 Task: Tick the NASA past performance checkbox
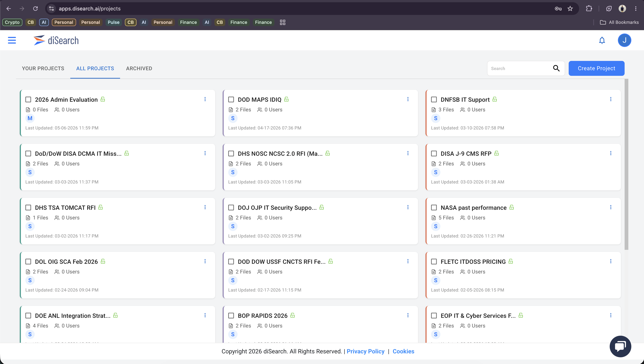[434, 208]
